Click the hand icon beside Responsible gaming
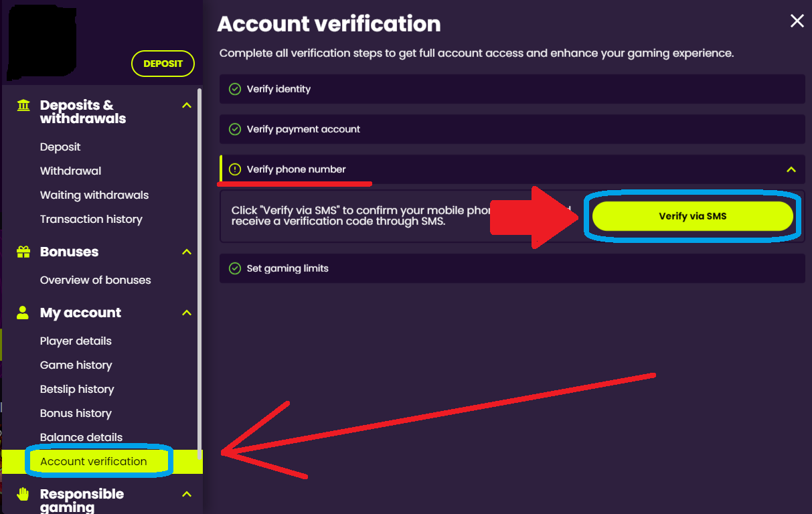The image size is (812, 514). pos(23,495)
